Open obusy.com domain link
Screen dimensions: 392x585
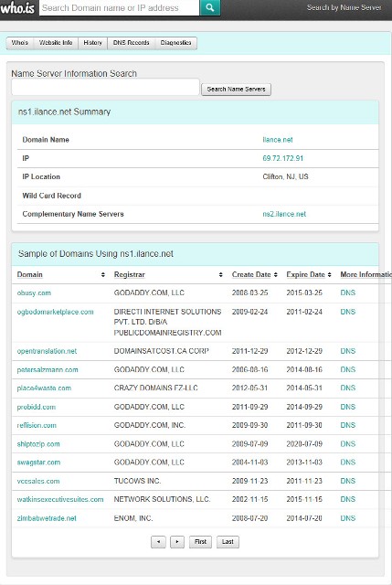[x=34, y=292]
